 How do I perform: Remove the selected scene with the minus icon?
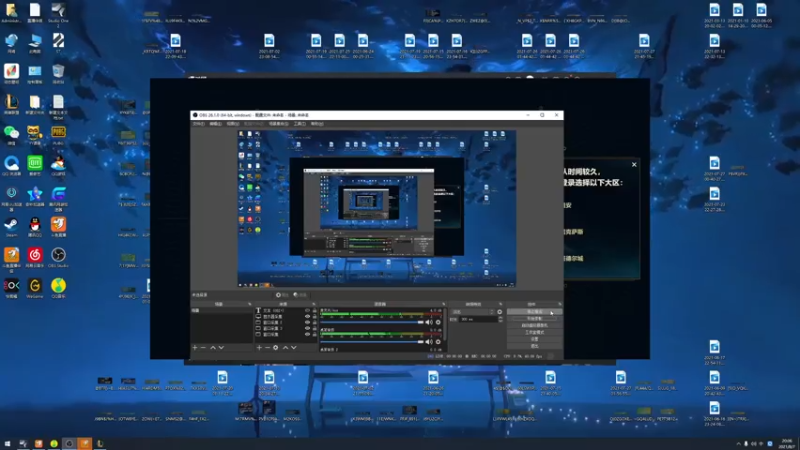[x=203, y=347]
